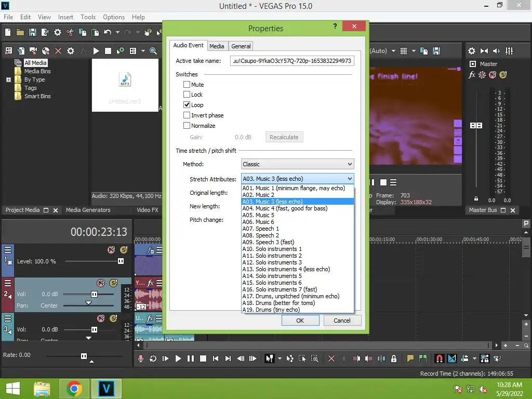The width and height of the screenshot is (532, 399).
Task: Open Project Properties gear icon in main toolbar
Action: pos(57,32)
